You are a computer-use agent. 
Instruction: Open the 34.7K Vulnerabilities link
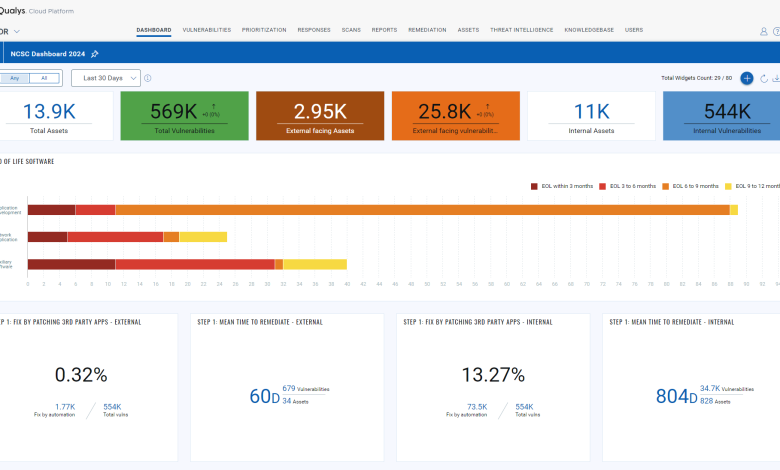727,388
